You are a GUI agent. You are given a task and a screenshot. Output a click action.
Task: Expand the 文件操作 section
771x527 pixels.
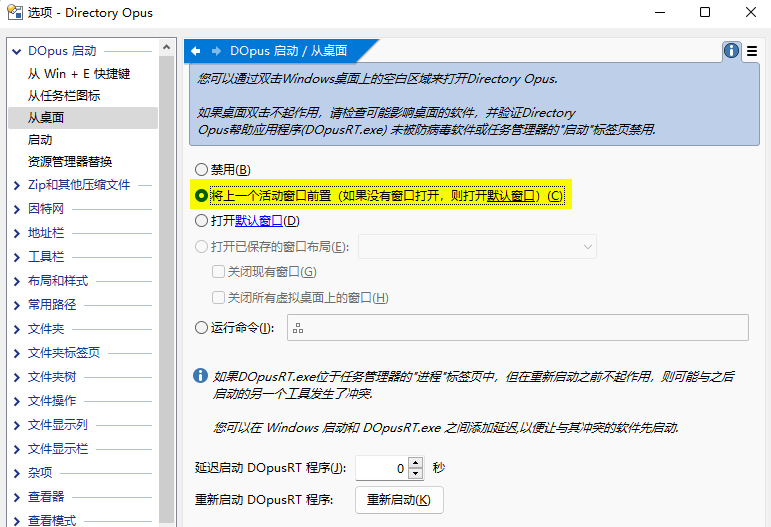[x=17, y=401]
